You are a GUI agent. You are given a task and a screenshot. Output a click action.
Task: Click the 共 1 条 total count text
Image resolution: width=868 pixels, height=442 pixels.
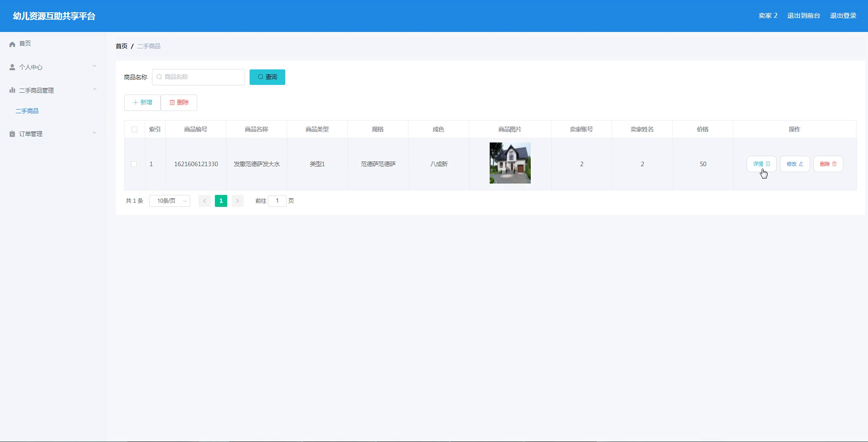pos(135,201)
